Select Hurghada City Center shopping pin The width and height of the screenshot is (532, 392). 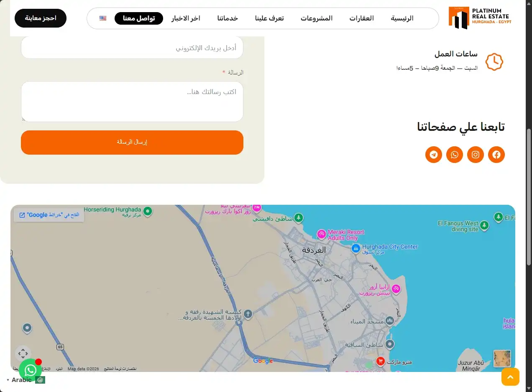click(356, 249)
